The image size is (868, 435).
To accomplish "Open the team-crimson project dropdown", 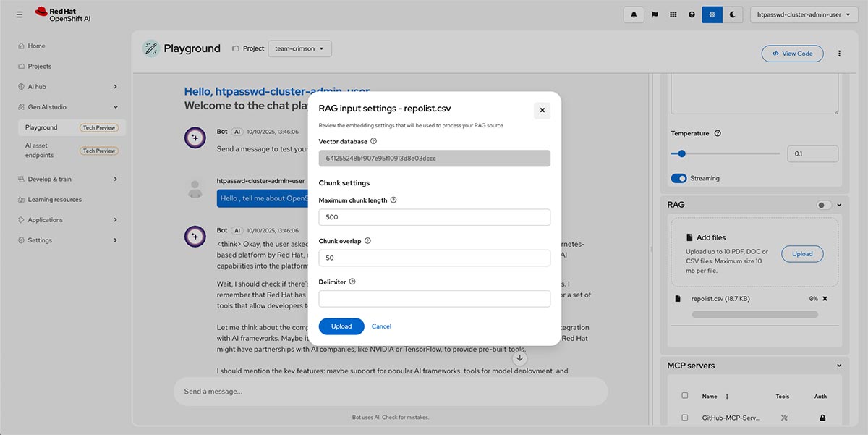I will coord(299,48).
